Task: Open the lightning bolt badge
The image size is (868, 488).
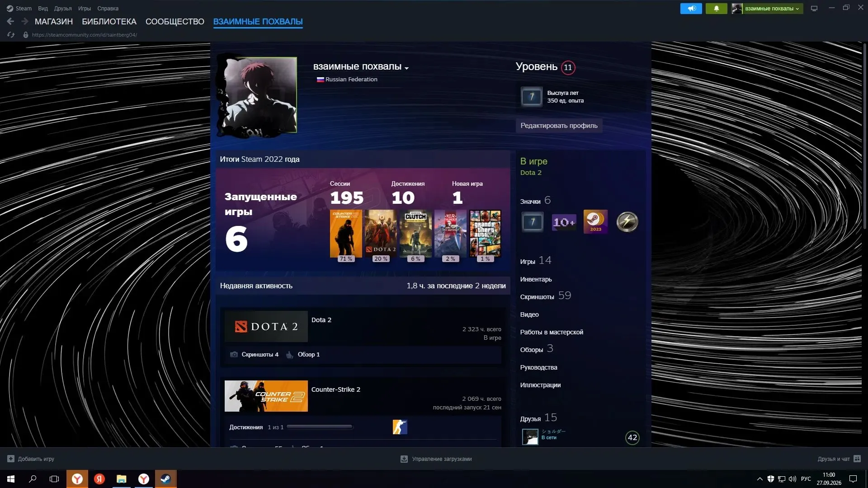Action: 627,222
